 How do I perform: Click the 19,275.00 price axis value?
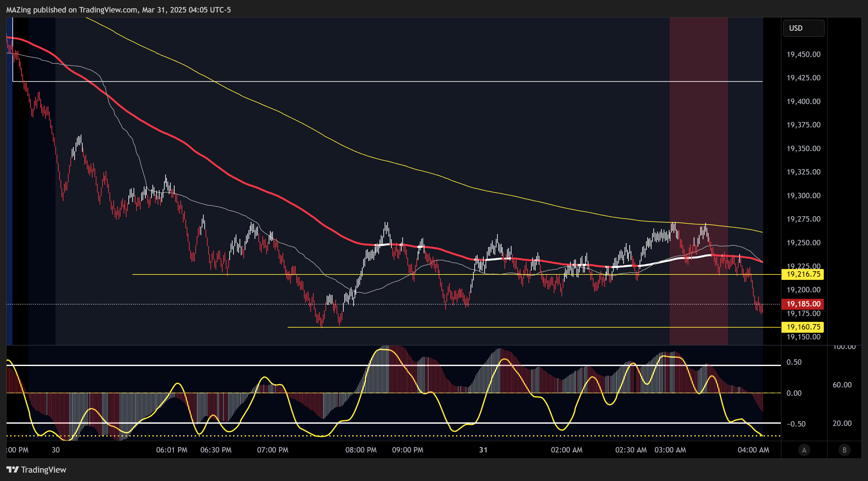[x=803, y=219]
